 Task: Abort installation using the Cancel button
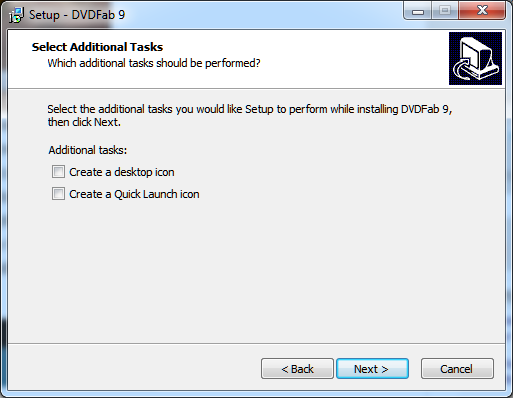pos(457,369)
